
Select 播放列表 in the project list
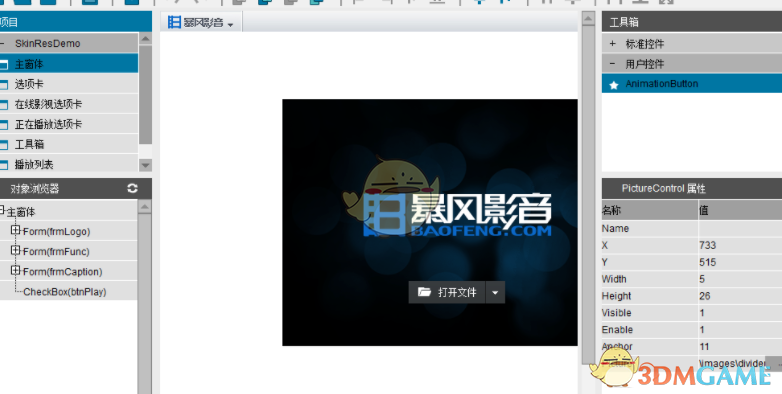pos(69,164)
